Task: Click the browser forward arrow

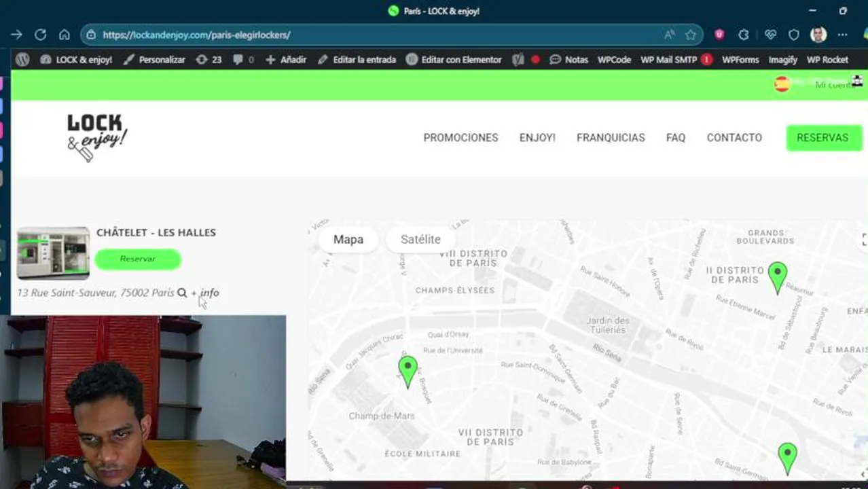Action: [x=16, y=35]
